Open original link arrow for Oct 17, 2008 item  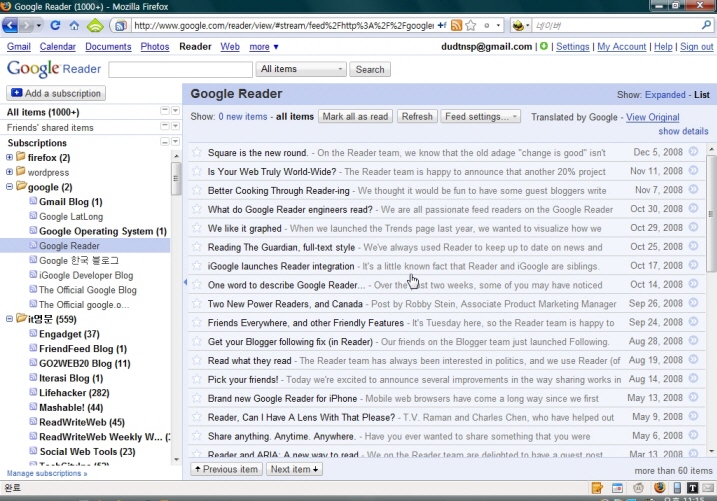[x=694, y=265]
